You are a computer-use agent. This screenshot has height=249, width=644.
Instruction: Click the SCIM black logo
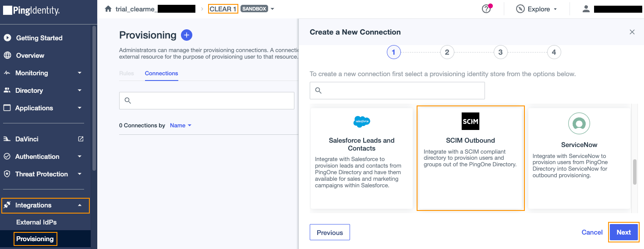pyautogui.click(x=471, y=121)
